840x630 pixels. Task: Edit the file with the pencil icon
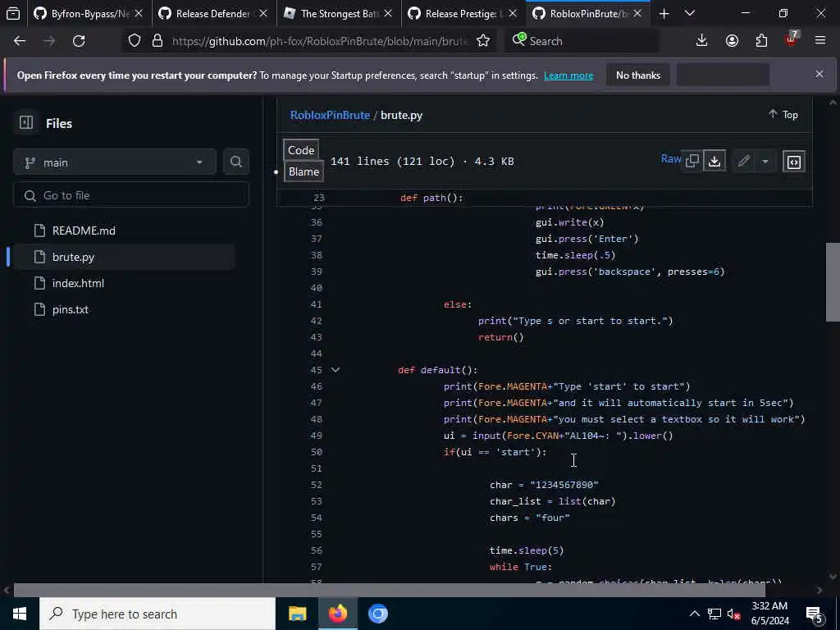[743, 161]
